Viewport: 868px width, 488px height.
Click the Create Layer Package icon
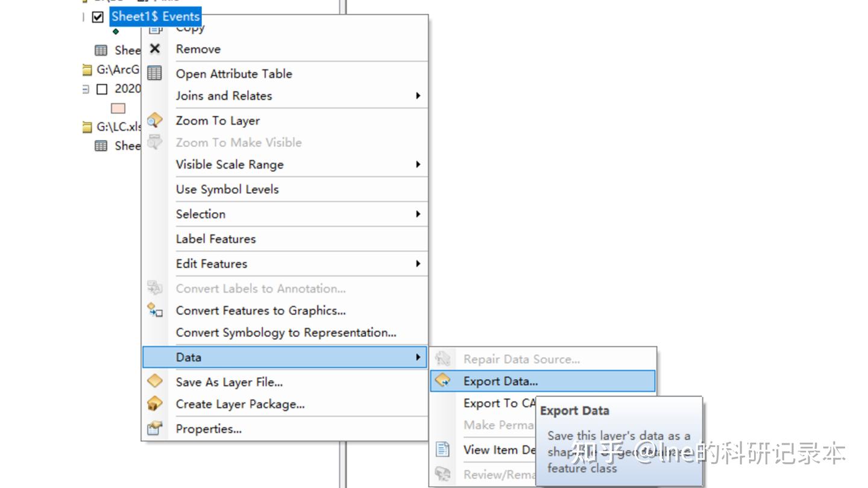tap(155, 404)
